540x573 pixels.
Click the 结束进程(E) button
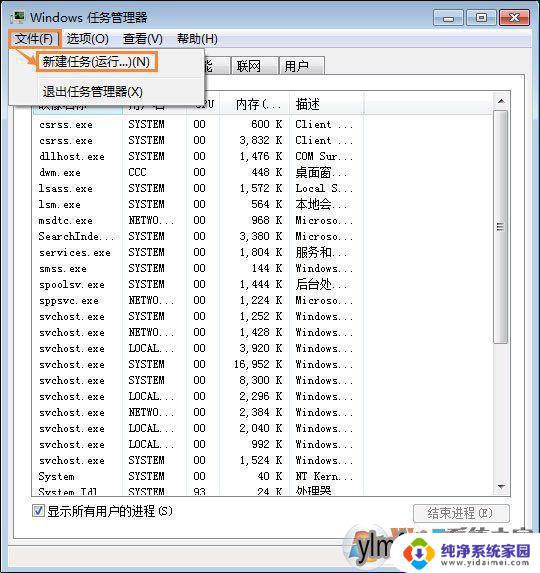[x=461, y=513]
